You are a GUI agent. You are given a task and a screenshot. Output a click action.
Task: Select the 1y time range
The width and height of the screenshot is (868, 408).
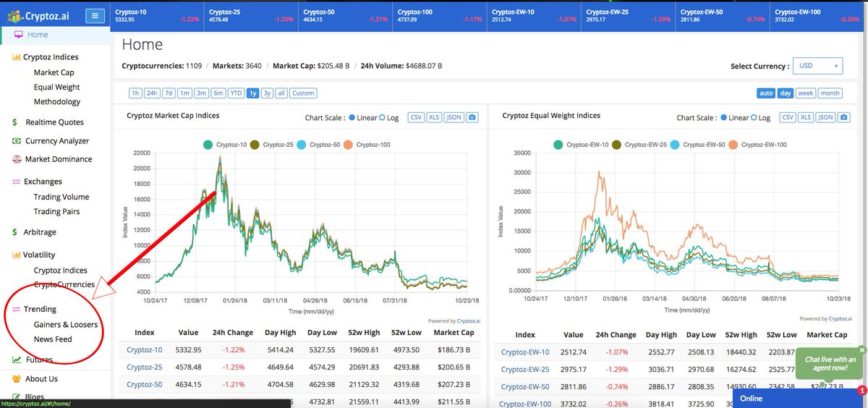(252, 93)
